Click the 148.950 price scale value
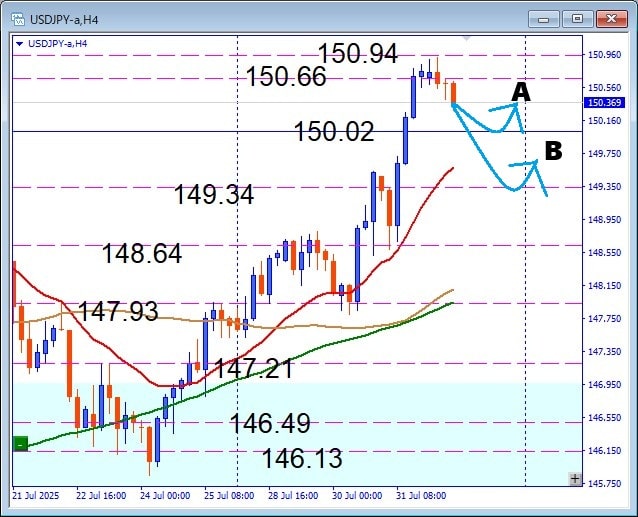The width and height of the screenshot is (638, 517). tap(605, 220)
